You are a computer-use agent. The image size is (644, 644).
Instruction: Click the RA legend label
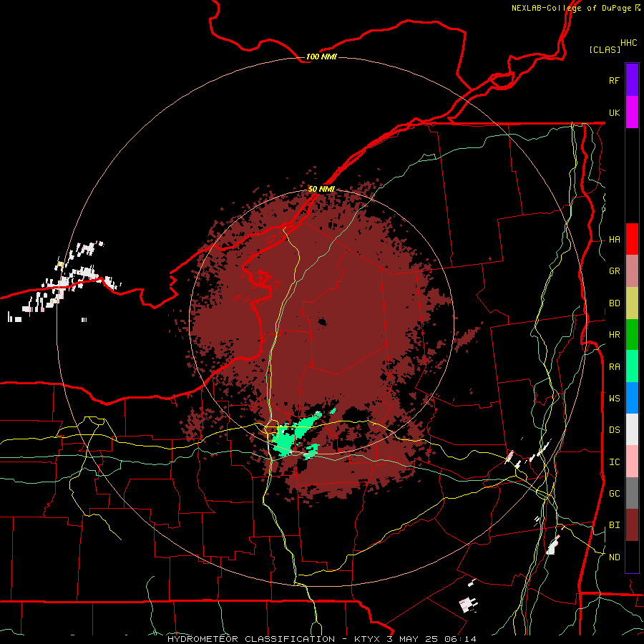pyautogui.click(x=614, y=367)
